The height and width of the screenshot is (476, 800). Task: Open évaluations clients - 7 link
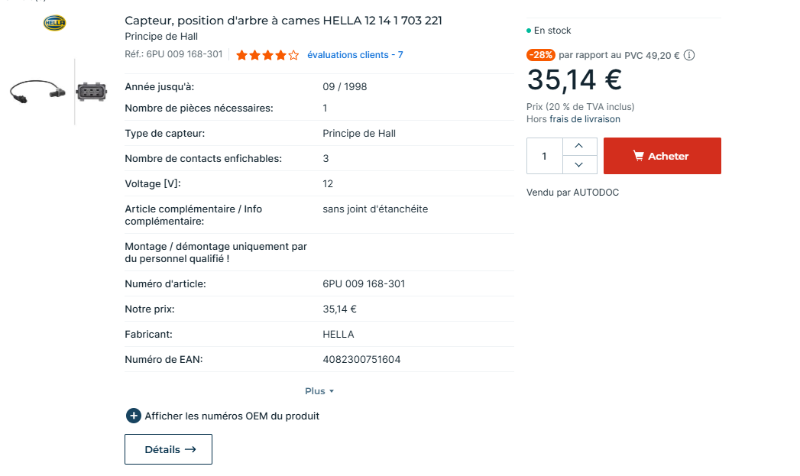pos(355,55)
